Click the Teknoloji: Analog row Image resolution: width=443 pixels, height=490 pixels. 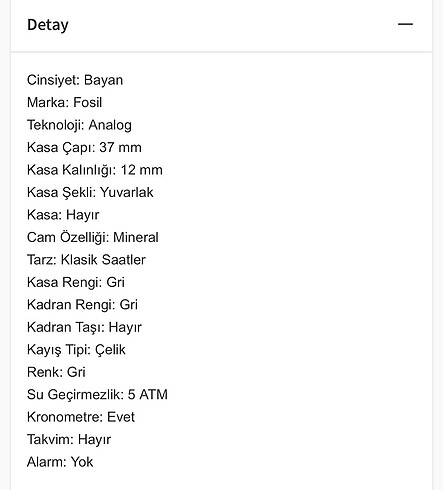click(79, 125)
